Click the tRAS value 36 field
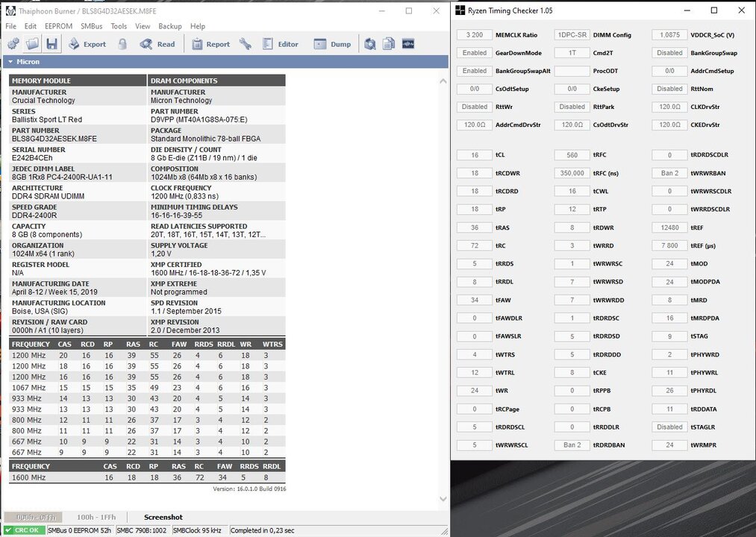The width and height of the screenshot is (756, 537). tap(475, 227)
